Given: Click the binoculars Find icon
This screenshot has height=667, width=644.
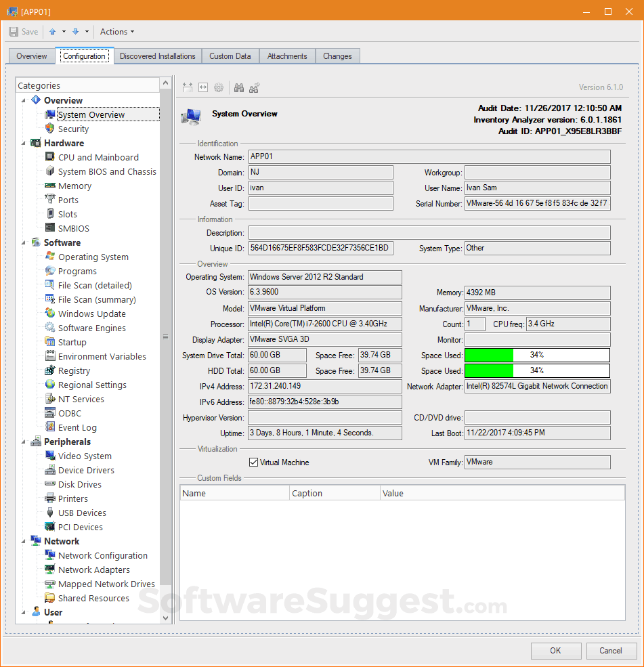Looking at the screenshot, I should [238, 87].
